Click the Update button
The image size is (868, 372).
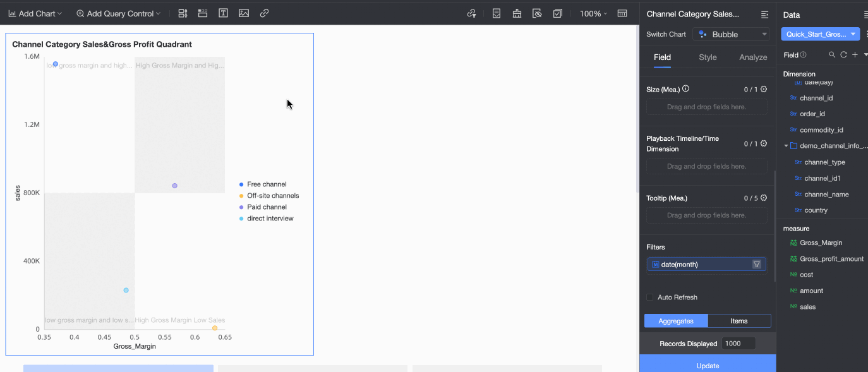708,365
